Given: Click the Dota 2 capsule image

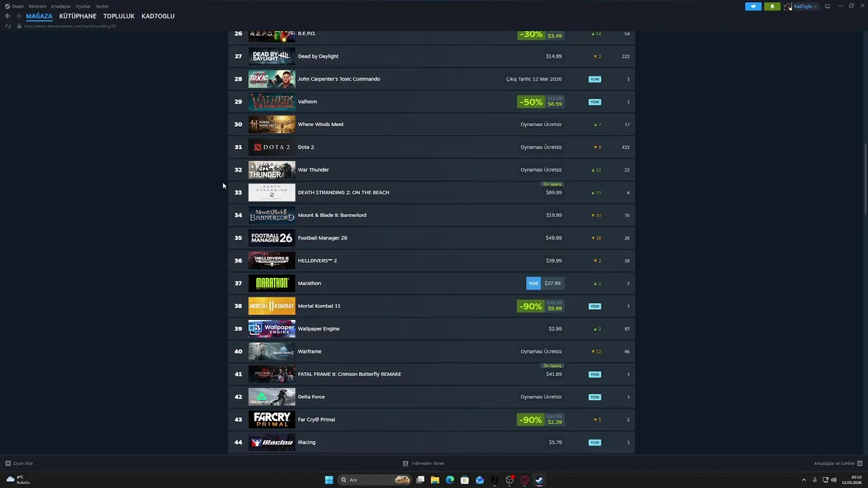Looking at the screenshot, I should 271,147.
